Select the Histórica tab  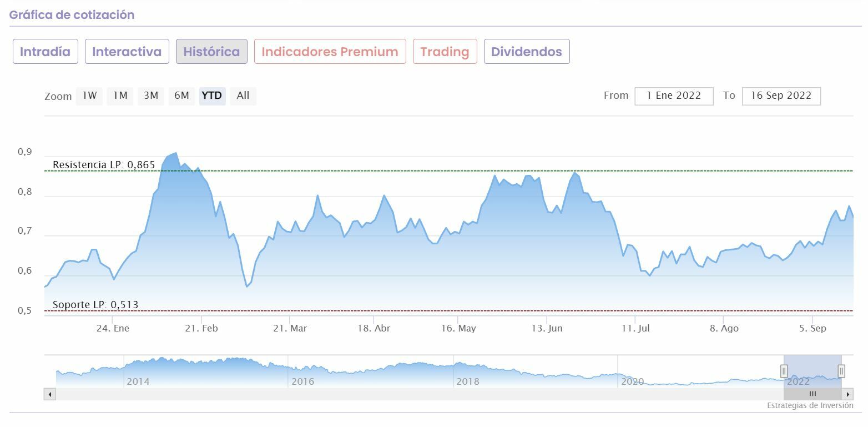coord(211,52)
